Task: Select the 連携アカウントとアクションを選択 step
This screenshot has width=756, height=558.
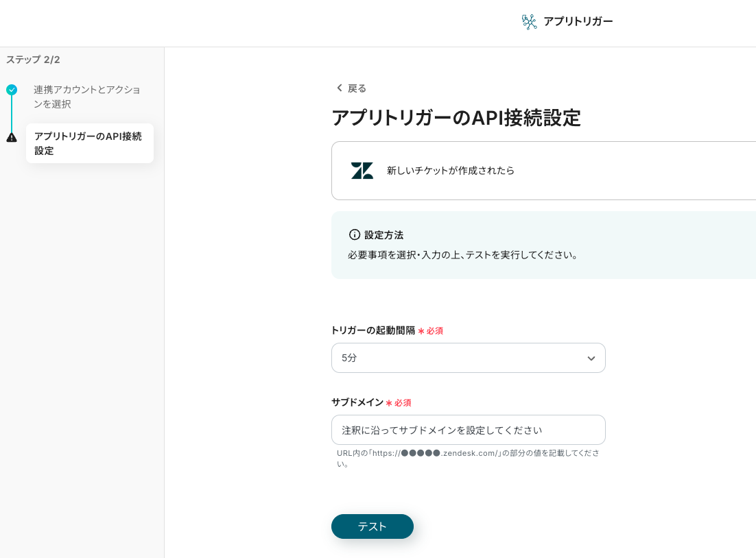Action: [x=87, y=97]
